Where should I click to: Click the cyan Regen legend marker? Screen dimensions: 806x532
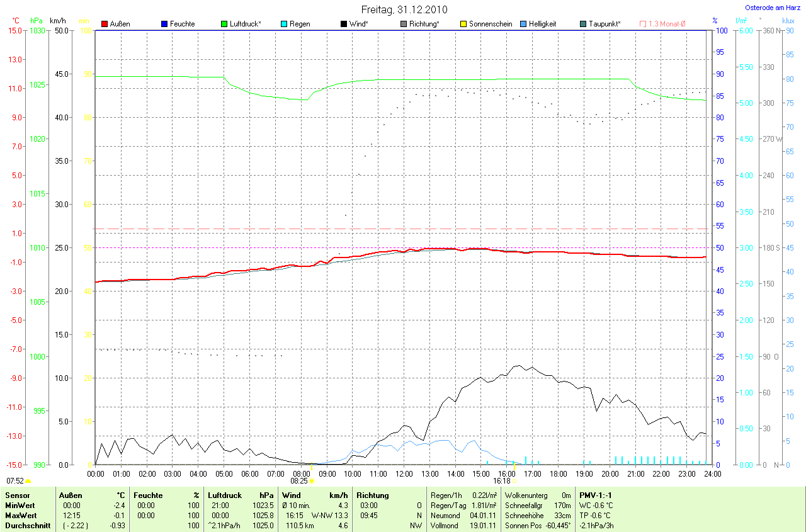[x=284, y=24]
